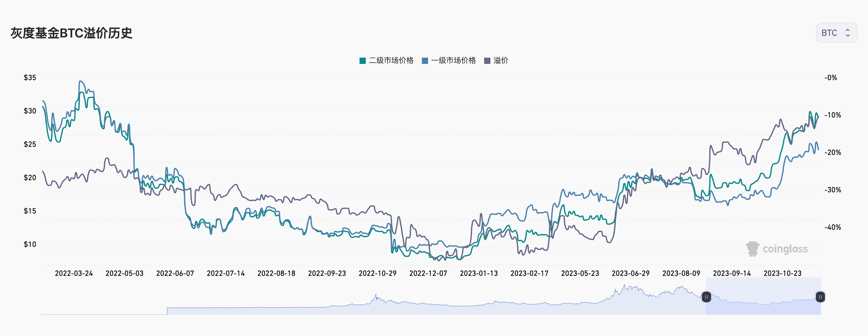
Task: Click the 2023-08-09 date label
Action: 681,273
